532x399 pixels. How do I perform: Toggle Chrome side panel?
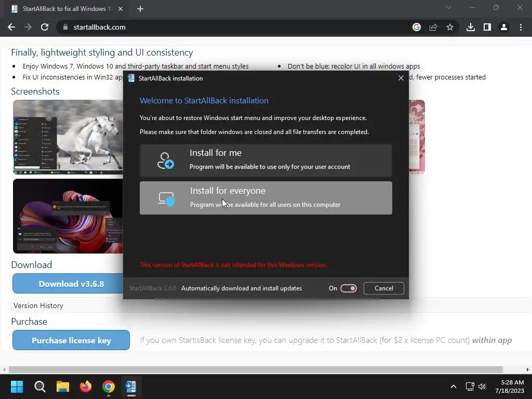(x=487, y=27)
